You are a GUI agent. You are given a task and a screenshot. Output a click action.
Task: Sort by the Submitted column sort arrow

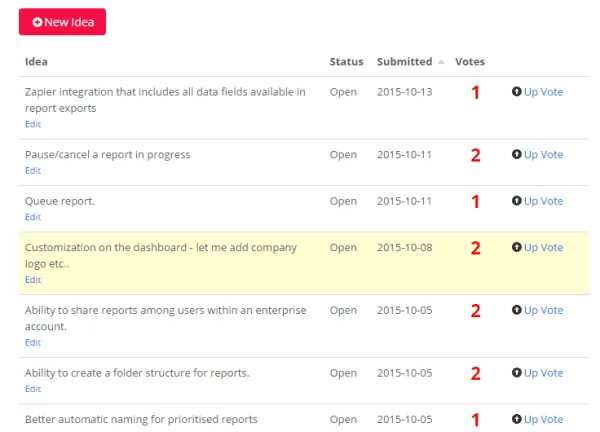point(442,62)
